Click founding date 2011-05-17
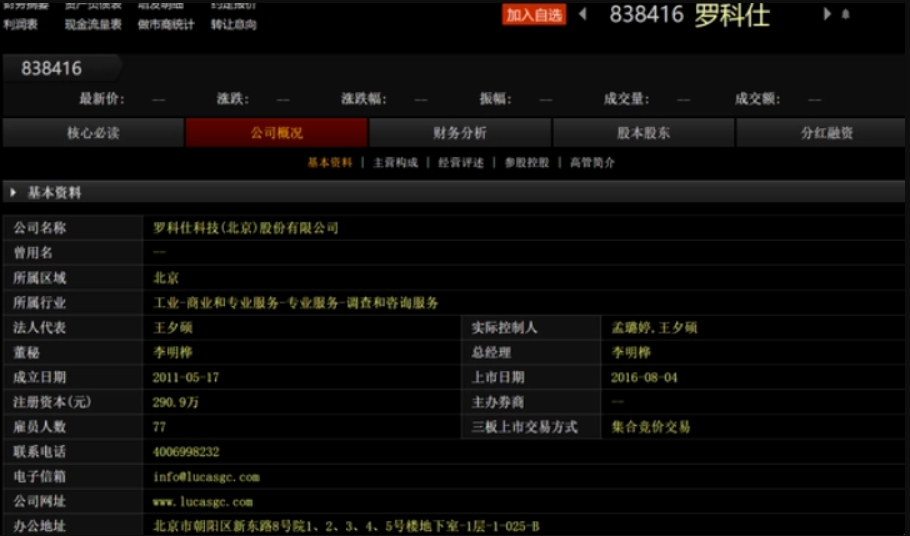This screenshot has height=536, width=910. [186, 378]
